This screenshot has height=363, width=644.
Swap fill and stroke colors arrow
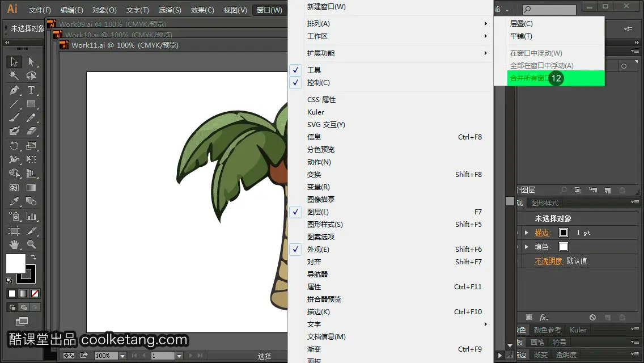click(33, 257)
